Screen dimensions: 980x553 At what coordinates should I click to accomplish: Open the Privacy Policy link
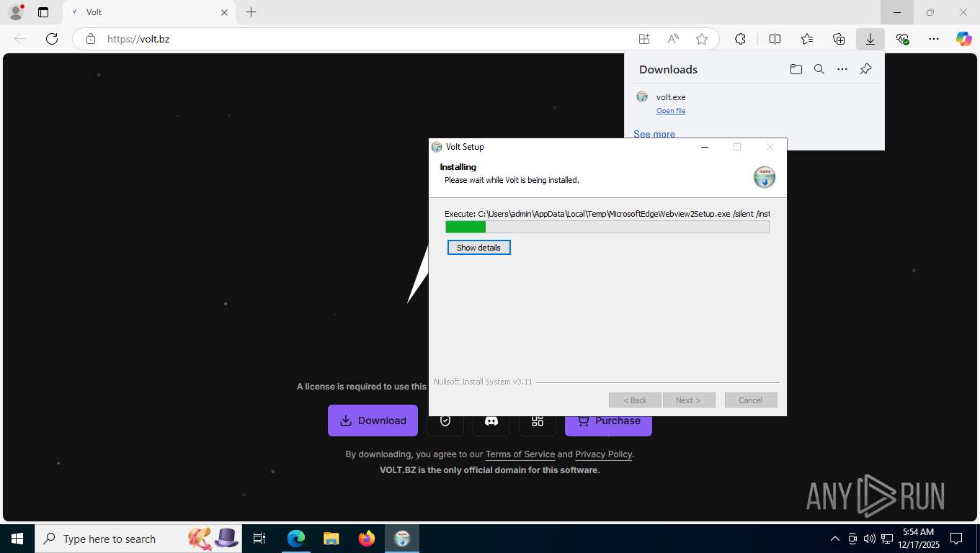click(603, 454)
